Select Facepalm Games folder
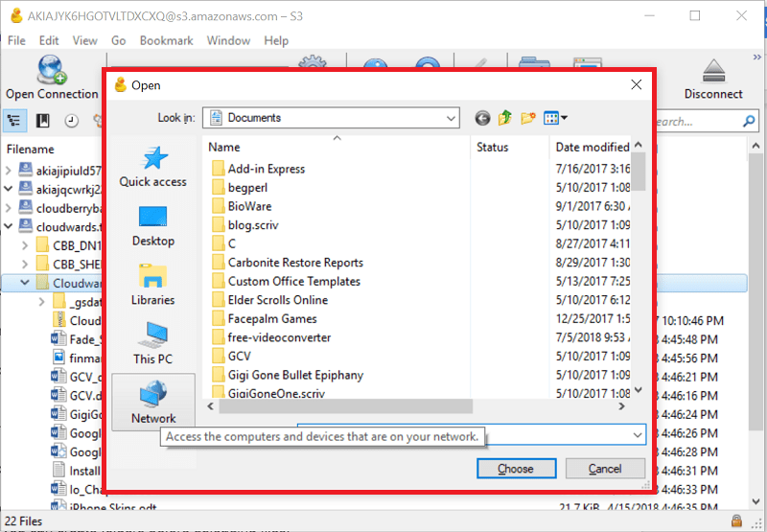This screenshot has height=532, width=767. tap(265, 319)
